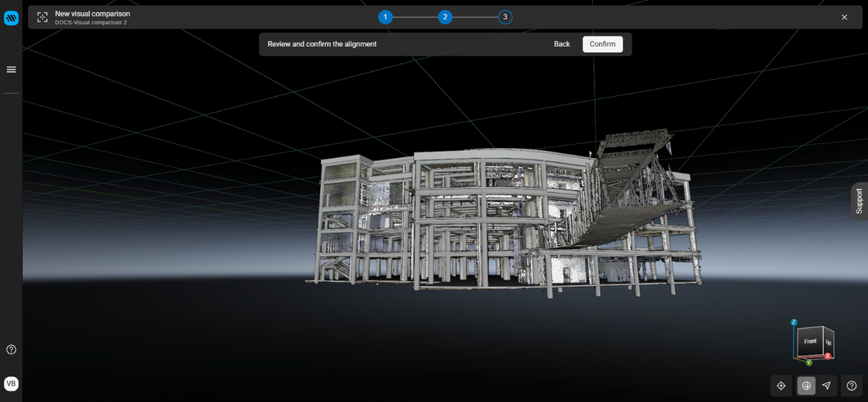Confirm the alignment
This screenshot has width=868, height=402.
click(x=602, y=44)
